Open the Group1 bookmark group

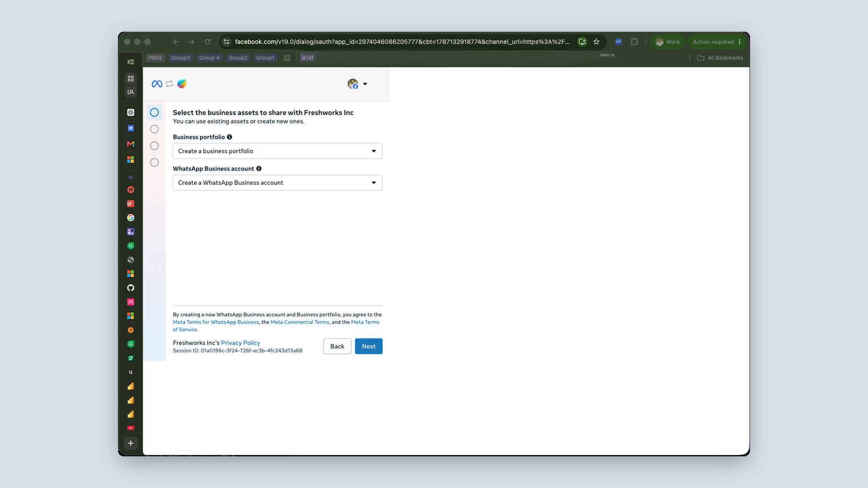pos(265,58)
